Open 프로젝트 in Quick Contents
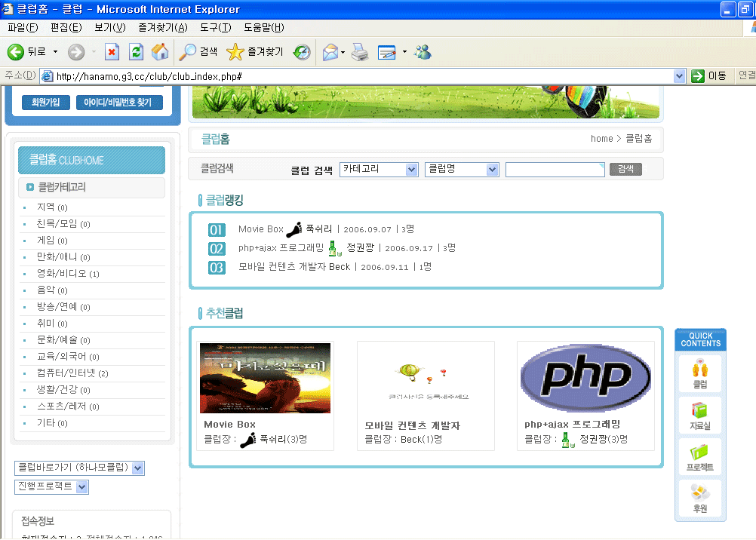The height and width of the screenshot is (540, 756). 700,457
